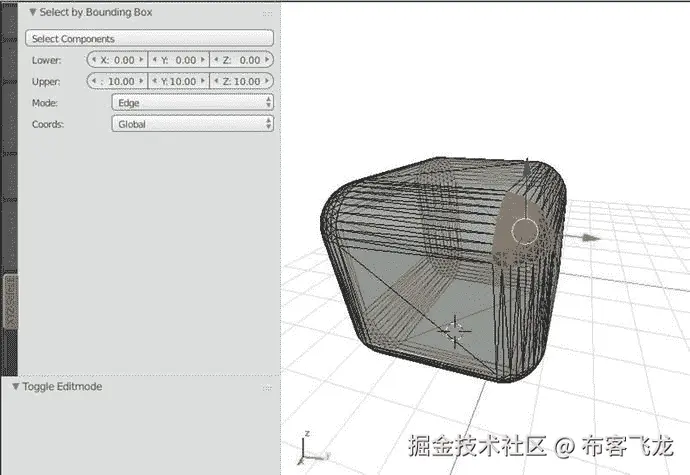Decrease the Upper Y value arrow

pos(154,81)
